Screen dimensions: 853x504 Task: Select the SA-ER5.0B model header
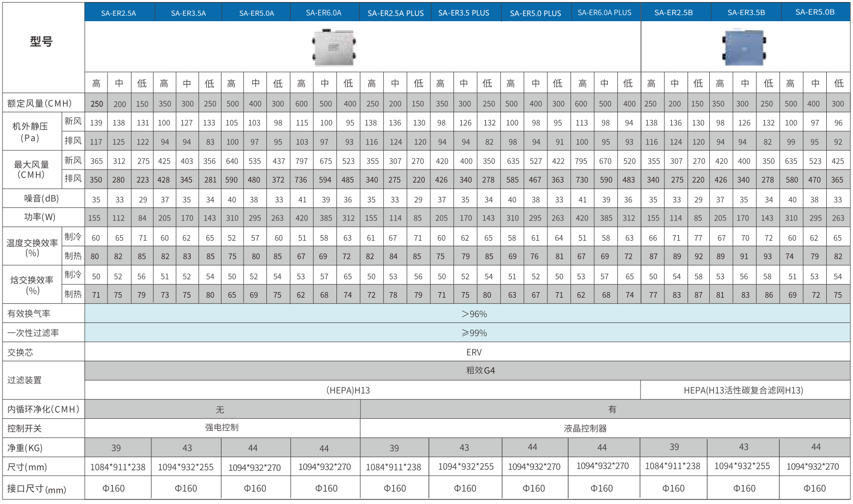(815, 12)
